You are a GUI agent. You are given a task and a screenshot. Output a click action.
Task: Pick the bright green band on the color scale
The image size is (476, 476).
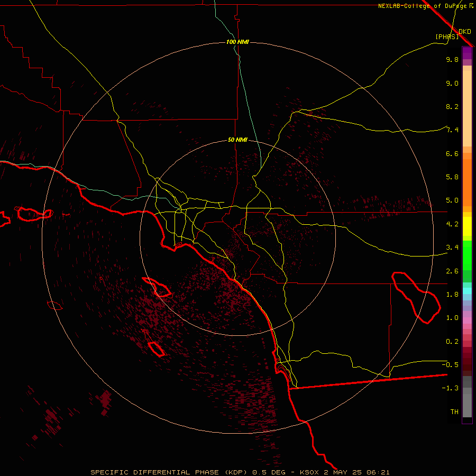tap(467, 255)
